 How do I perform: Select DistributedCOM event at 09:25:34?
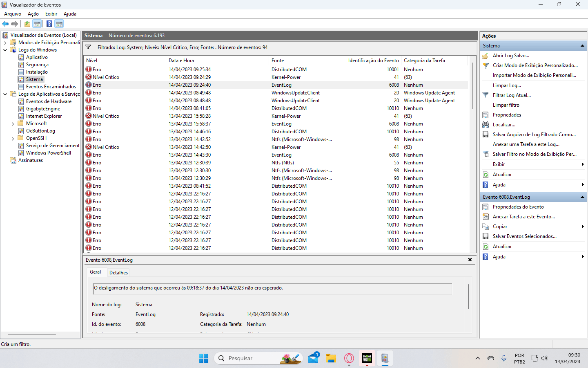coord(276,70)
